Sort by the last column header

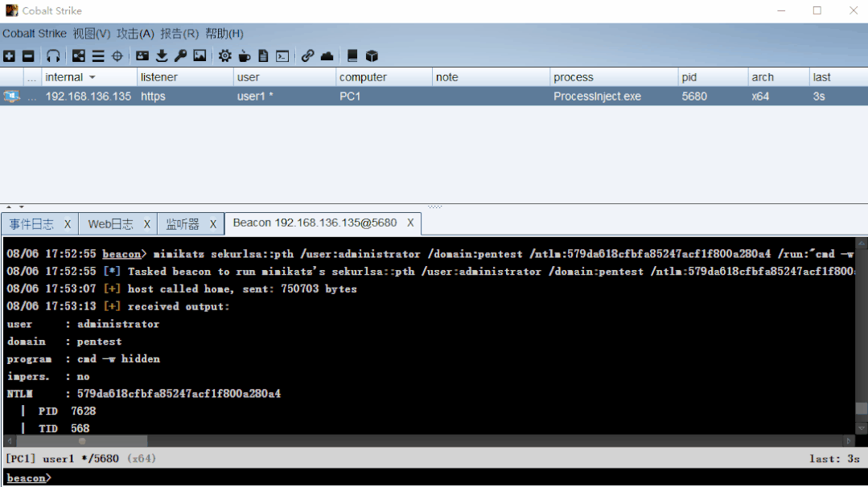[x=838, y=77]
